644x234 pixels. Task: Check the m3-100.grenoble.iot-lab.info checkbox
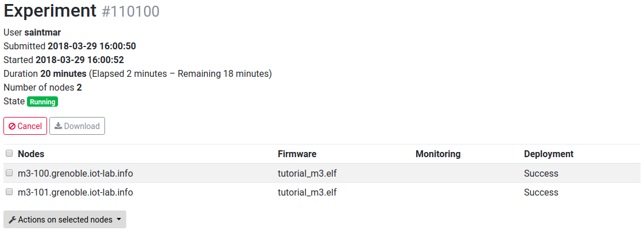coord(9,173)
